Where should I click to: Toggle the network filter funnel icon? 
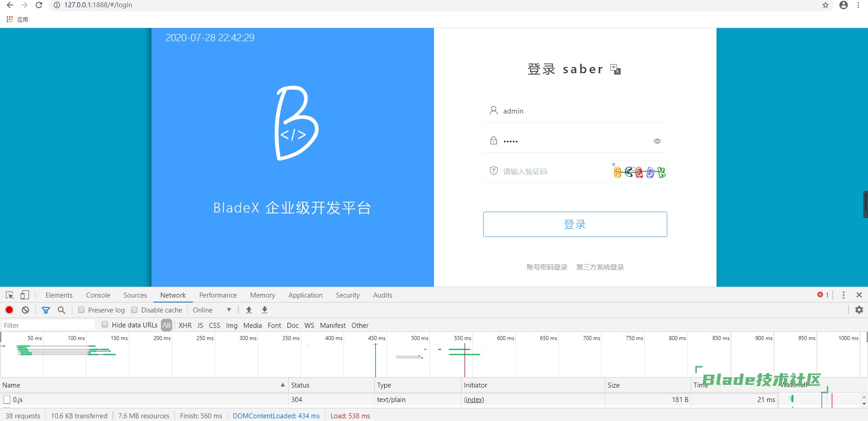click(x=46, y=310)
